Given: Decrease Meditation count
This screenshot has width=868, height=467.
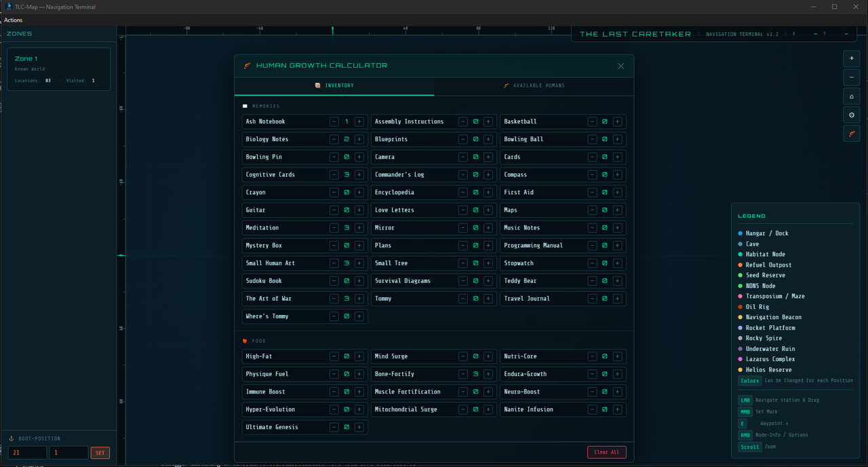Looking at the screenshot, I should coord(334,227).
